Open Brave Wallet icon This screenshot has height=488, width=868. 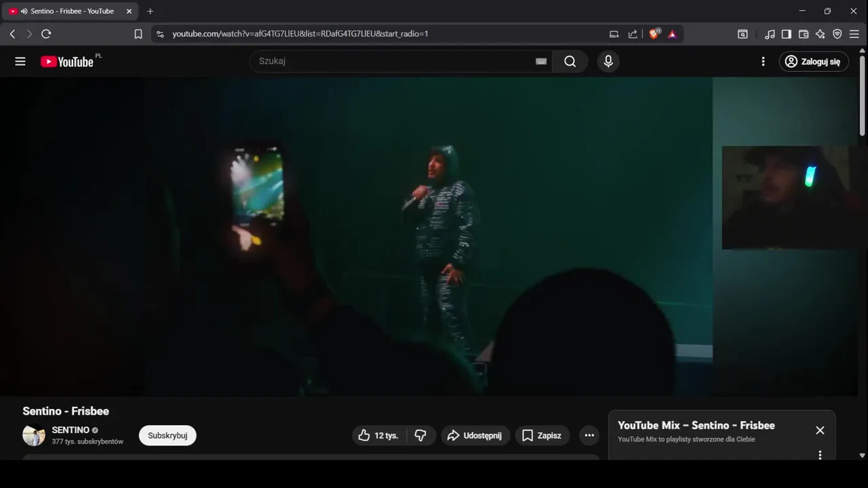804,34
